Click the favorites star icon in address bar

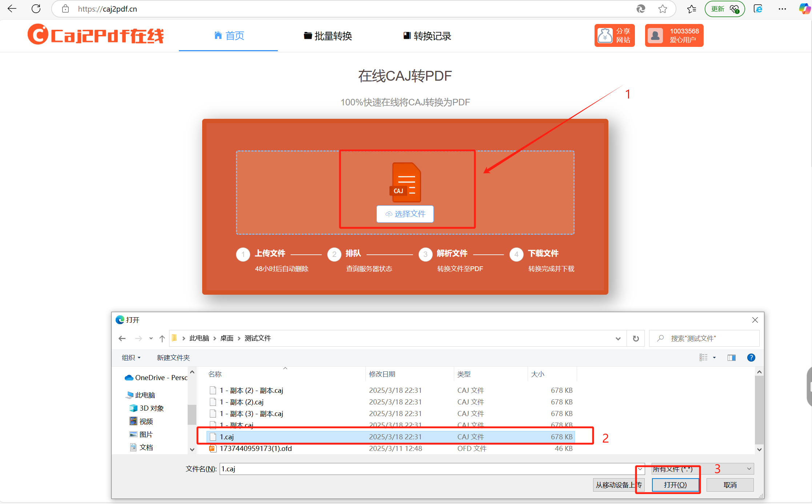click(x=663, y=9)
